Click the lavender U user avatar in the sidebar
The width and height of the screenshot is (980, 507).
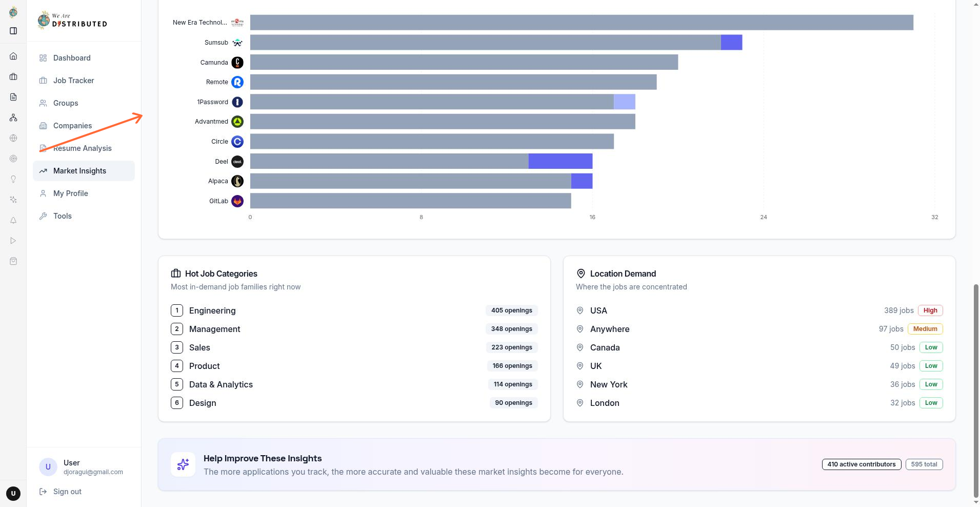coord(48,467)
